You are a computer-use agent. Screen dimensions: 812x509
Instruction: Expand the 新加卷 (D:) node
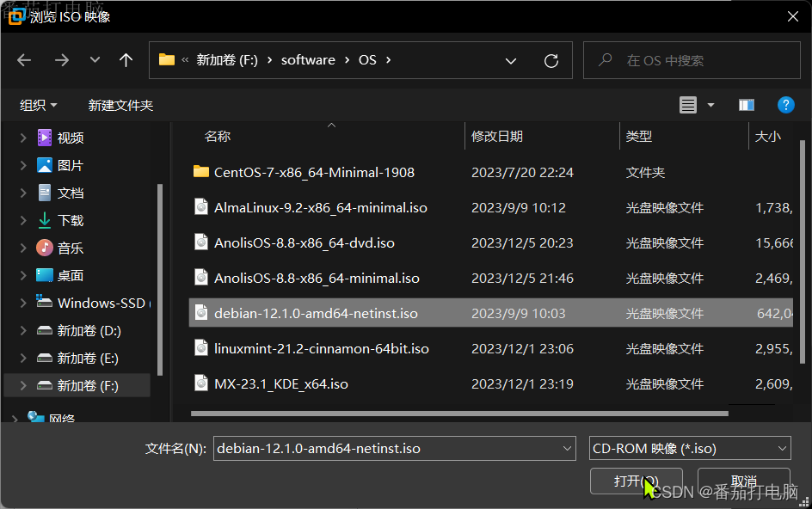[x=22, y=330]
